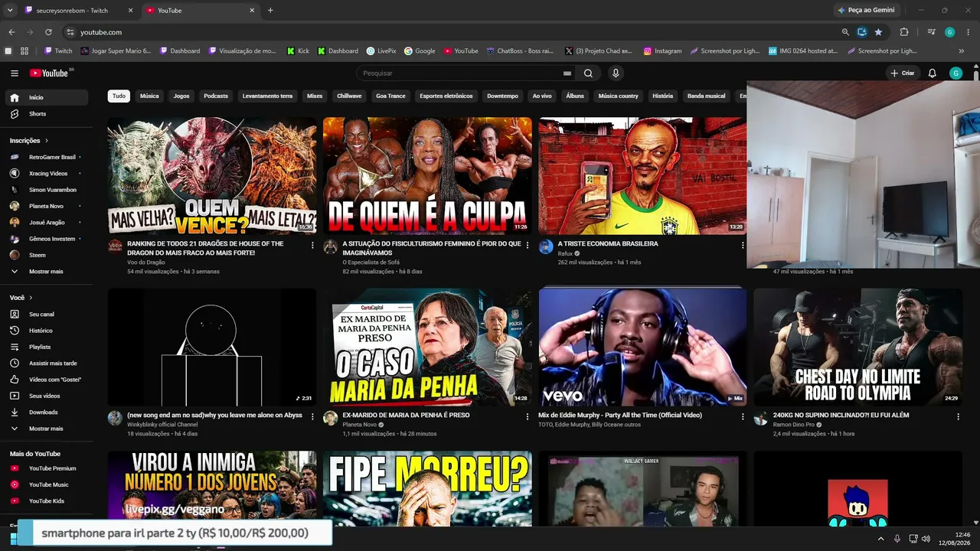Open the Rafux channel name link
The width and height of the screenshot is (980, 551).
pyautogui.click(x=565, y=253)
